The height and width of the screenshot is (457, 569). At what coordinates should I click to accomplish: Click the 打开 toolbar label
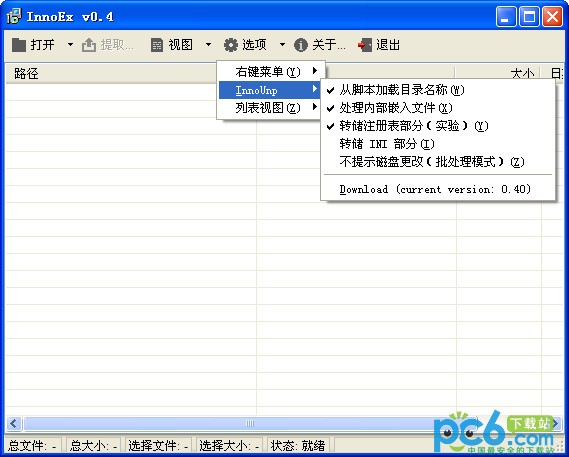pyautogui.click(x=42, y=45)
